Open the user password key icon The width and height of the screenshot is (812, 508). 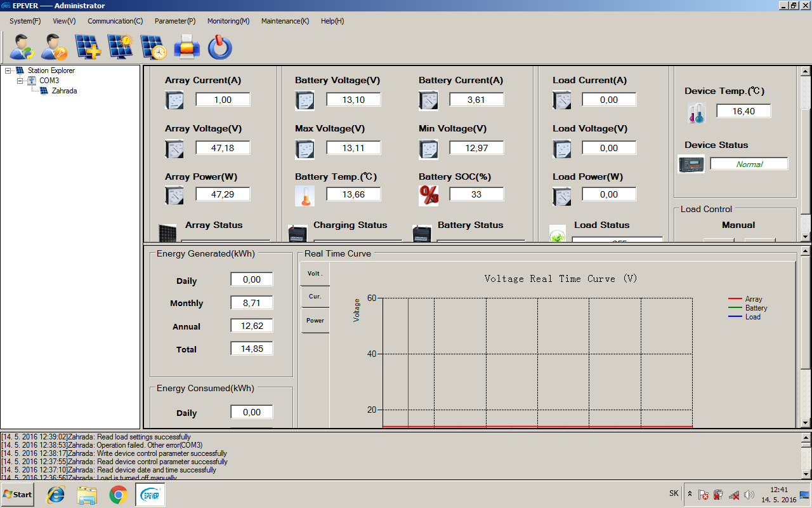(55, 47)
